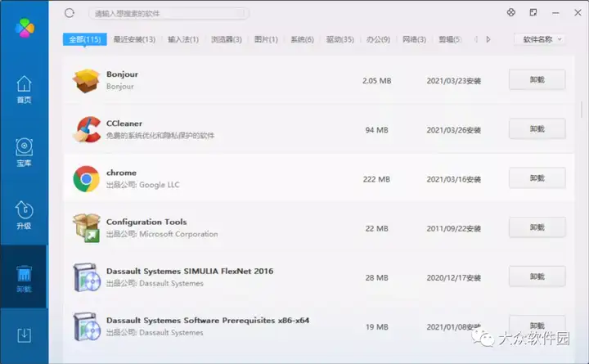Click the CCleaner app icon
The width and height of the screenshot is (589, 364).
pyautogui.click(x=87, y=129)
